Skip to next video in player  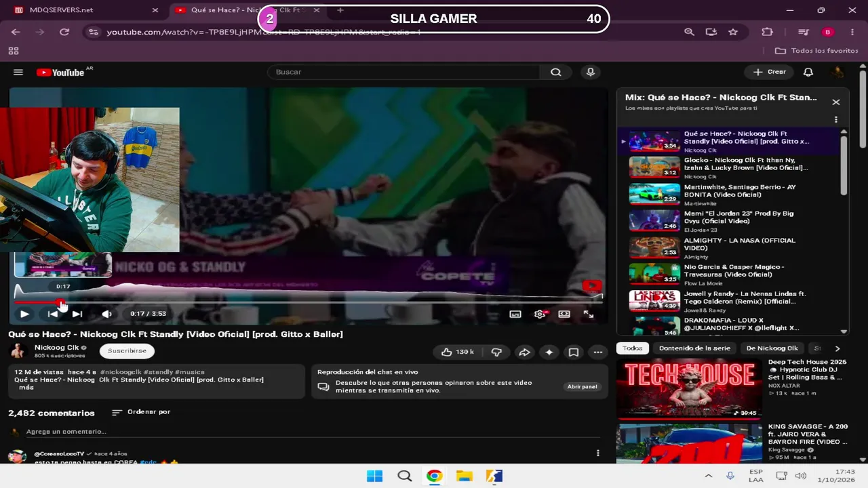pyautogui.click(x=77, y=314)
